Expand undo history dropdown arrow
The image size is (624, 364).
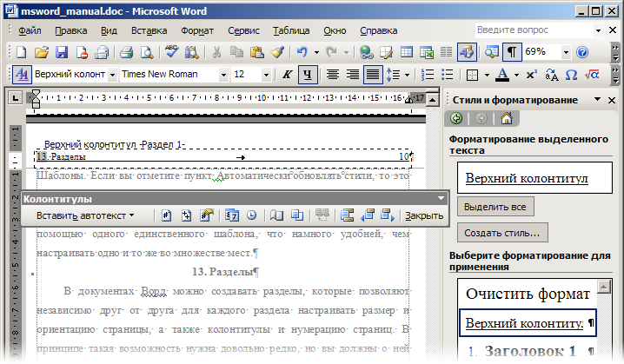coord(316,52)
